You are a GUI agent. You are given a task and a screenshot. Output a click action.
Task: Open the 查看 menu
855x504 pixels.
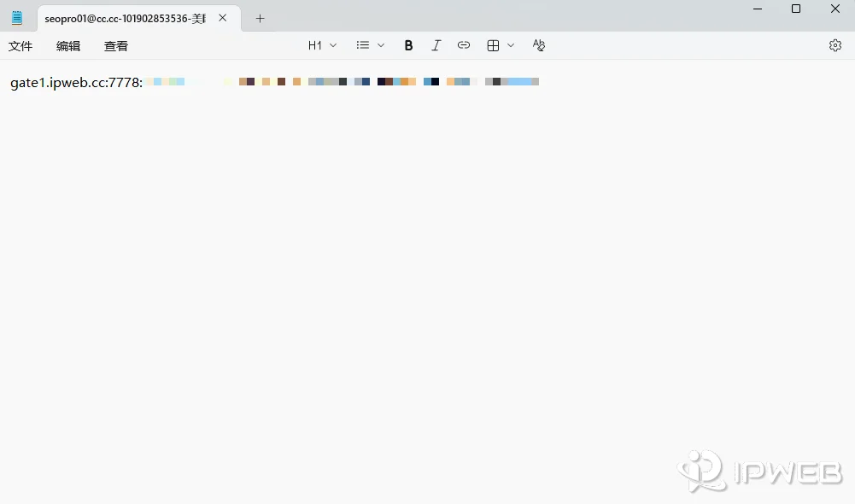pos(116,46)
